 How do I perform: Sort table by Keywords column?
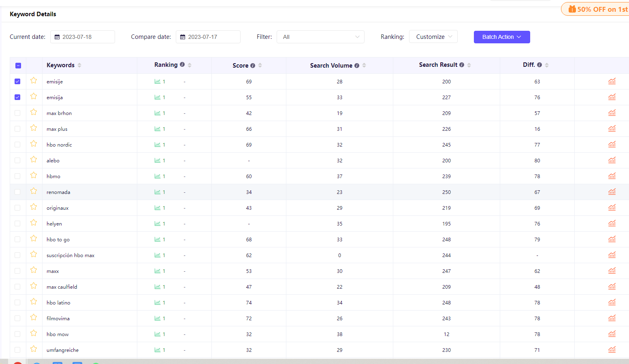click(79, 65)
